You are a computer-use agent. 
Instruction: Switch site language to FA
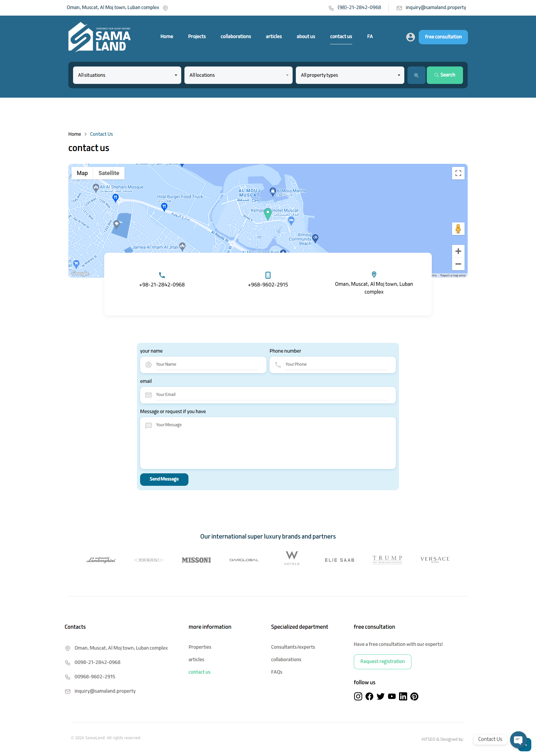point(370,37)
